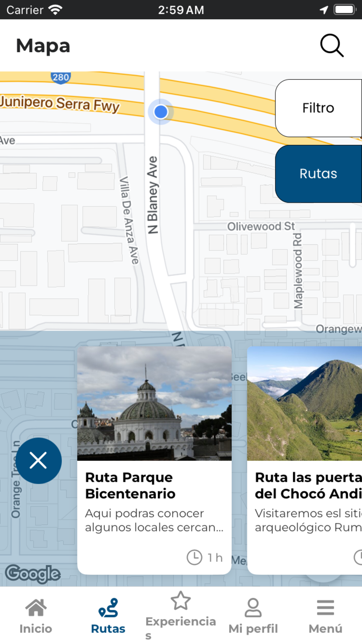Select the Ruta Parque Bicentenario title
Image resolution: width=362 pixels, height=644 pixels.
tap(130, 485)
